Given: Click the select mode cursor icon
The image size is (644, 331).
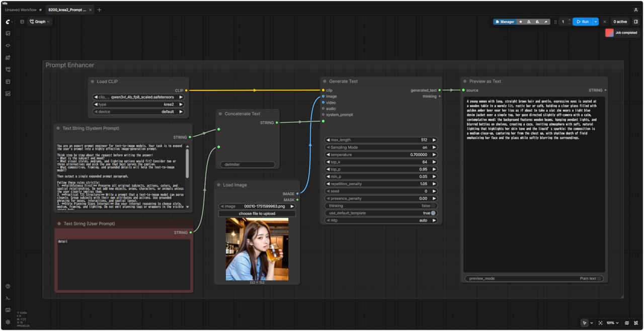Looking at the screenshot, I should click(x=584, y=323).
